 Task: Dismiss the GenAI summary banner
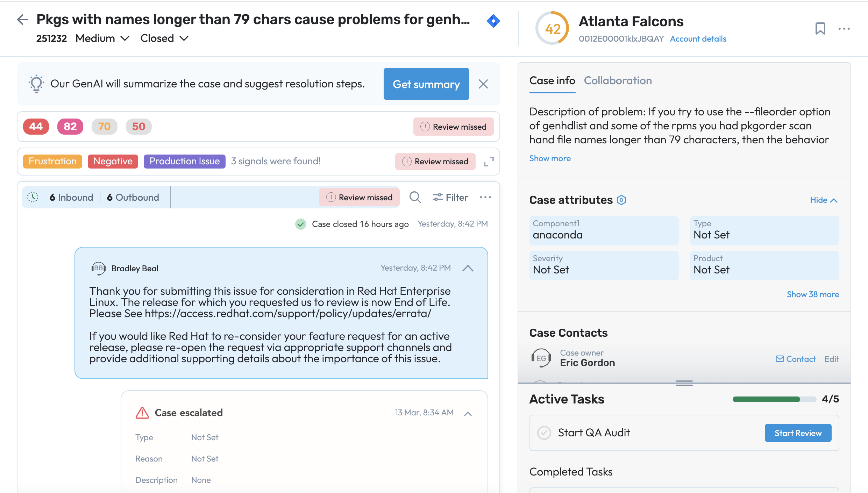[483, 84]
